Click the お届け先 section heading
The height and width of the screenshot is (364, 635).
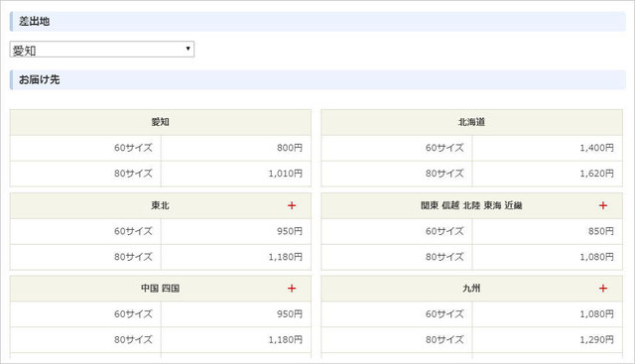pos(40,79)
